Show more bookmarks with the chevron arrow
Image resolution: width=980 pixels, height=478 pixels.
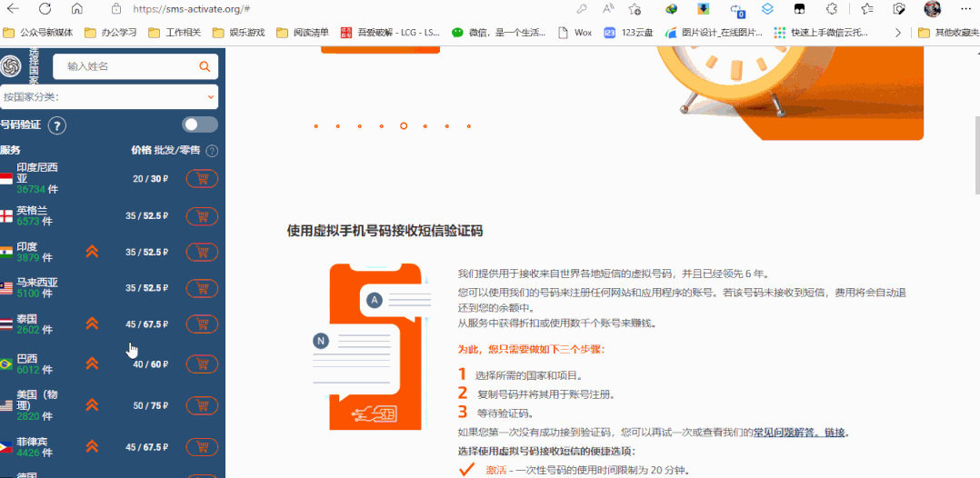[x=898, y=33]
